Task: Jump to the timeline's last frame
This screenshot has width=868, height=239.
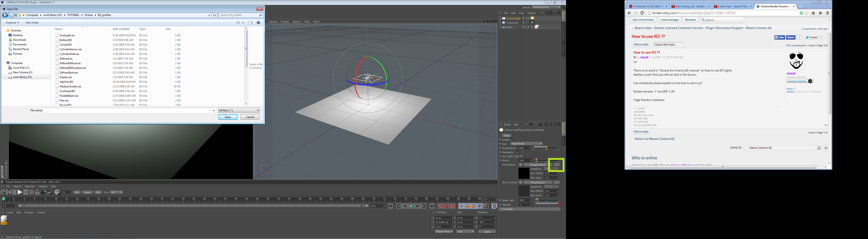Action: pyautogui.click(x=432, y=206)
